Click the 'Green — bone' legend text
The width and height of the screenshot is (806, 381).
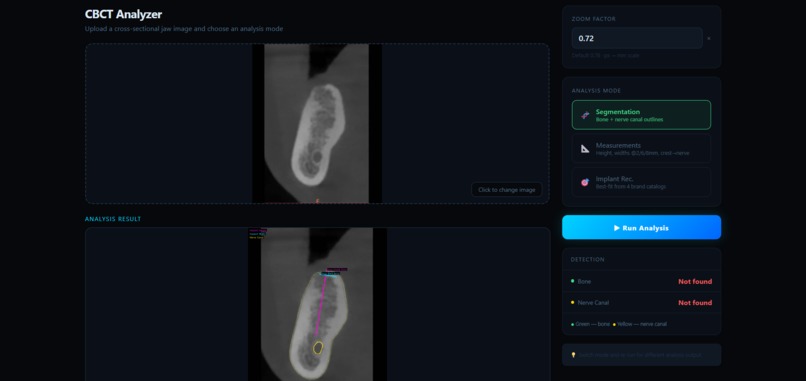593,324
